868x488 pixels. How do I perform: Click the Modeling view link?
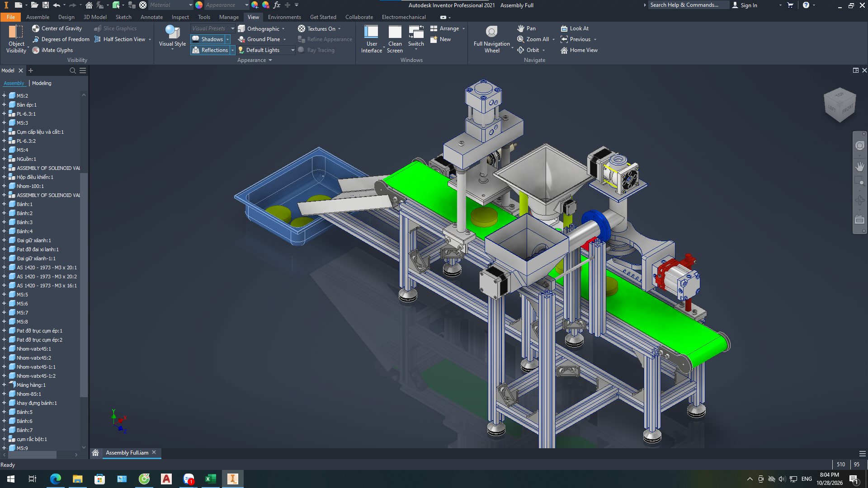tap(42, 83)
